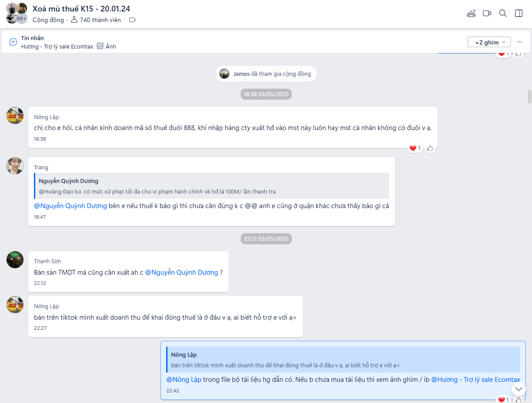532x403 pixels.
Task: Click the tag label icon beside member count
Action: pyautogui.click(x=132, y=20)
